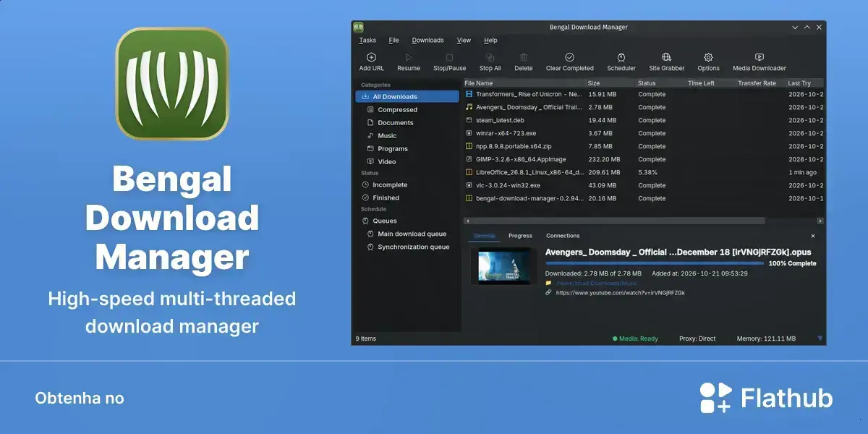
Task: Open the File menu
Action: click(x=393, y=40)
